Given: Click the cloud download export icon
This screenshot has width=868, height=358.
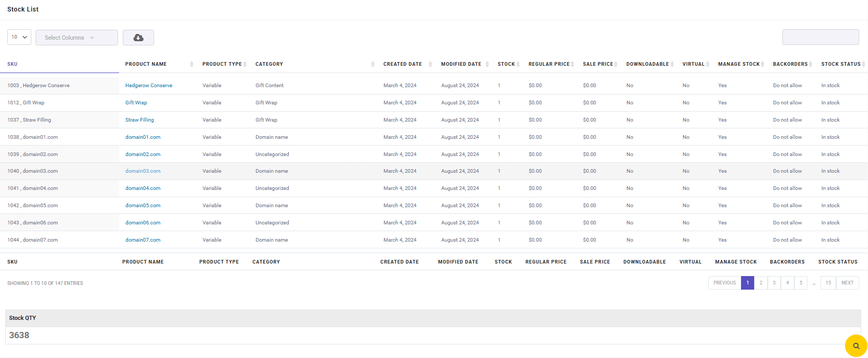Looking at the screenshot, I should tap(138, 38).
